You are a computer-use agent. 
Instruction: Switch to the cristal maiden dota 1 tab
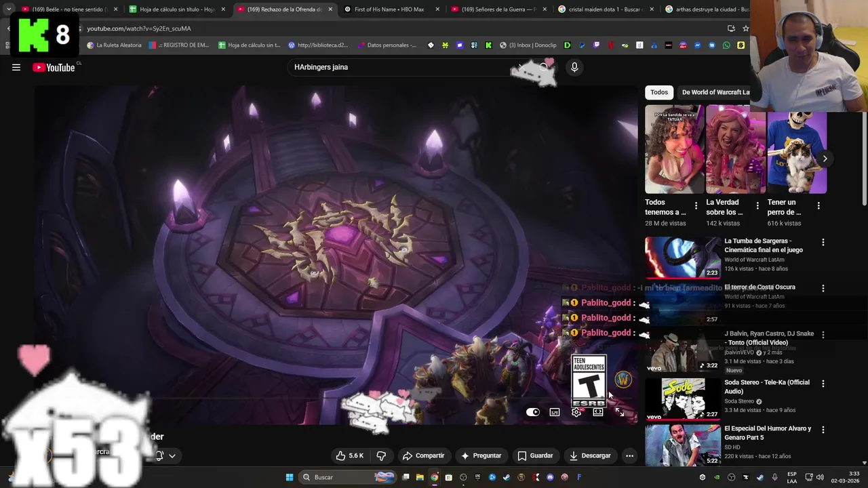point(604,9)
